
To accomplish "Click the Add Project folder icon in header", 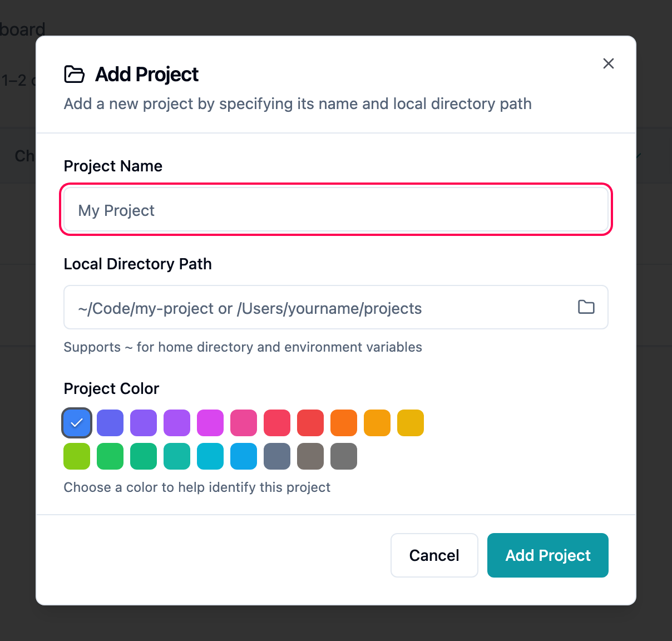I will coord(75,73).
